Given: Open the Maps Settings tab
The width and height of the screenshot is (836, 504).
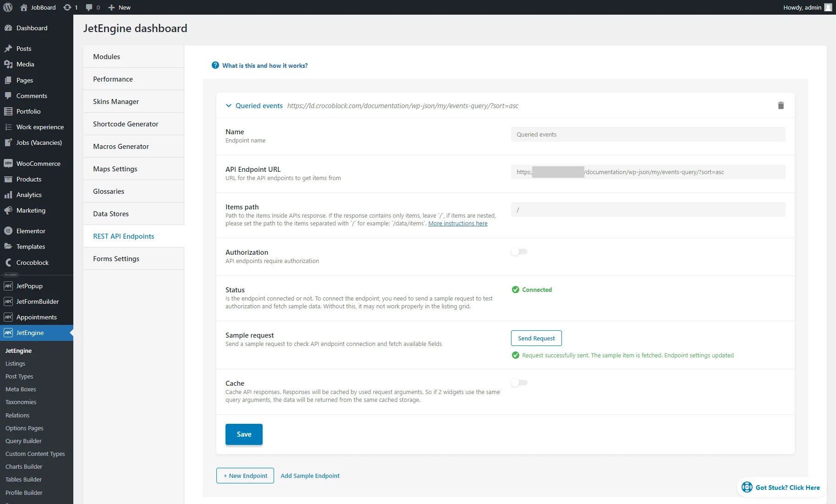Looking at the screenshot, I should click(x=133, y=169).
